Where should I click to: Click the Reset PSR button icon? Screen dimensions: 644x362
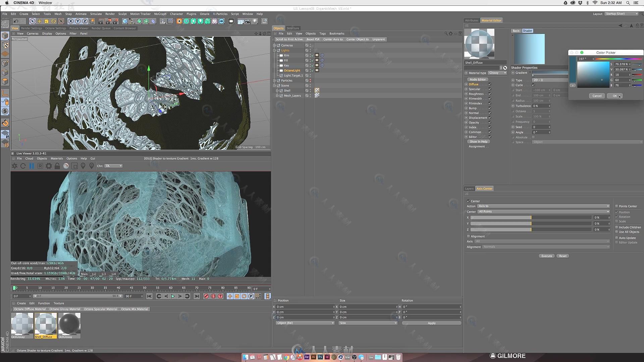click(313, 39)
